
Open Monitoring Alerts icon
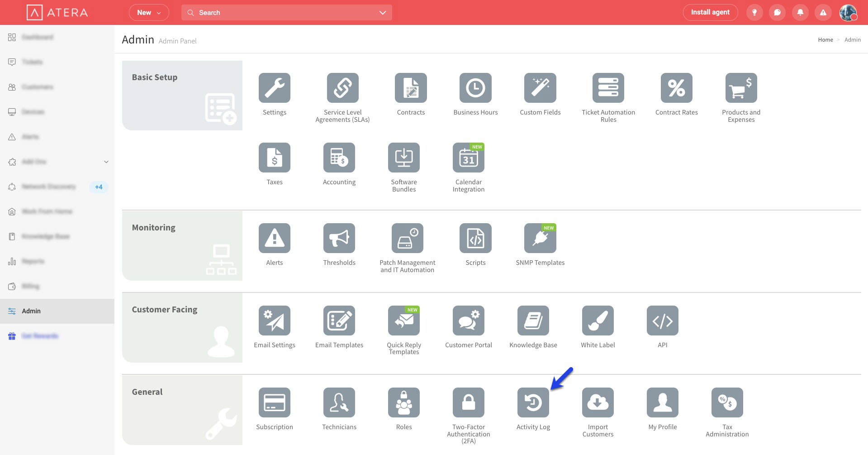tap(275, 238)
